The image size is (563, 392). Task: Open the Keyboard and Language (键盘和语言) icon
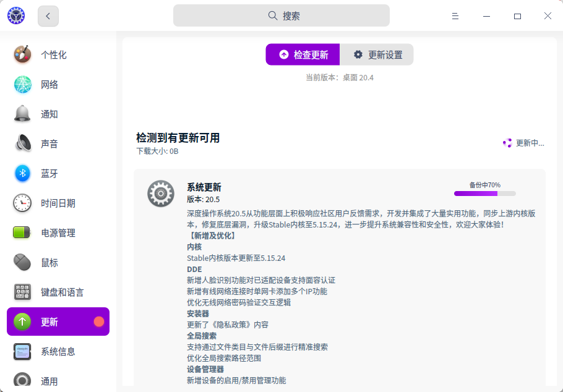pyautogui.click(x=23, y=292)
